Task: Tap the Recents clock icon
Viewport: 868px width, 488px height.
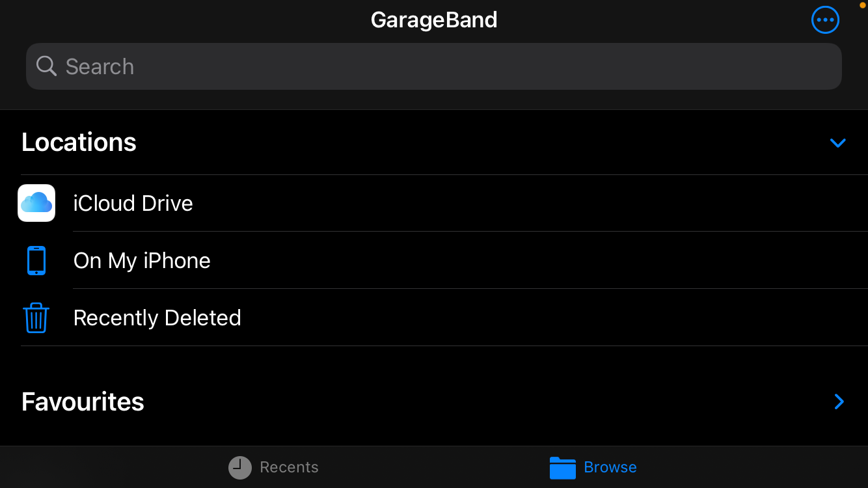Action: click(239, 467)
